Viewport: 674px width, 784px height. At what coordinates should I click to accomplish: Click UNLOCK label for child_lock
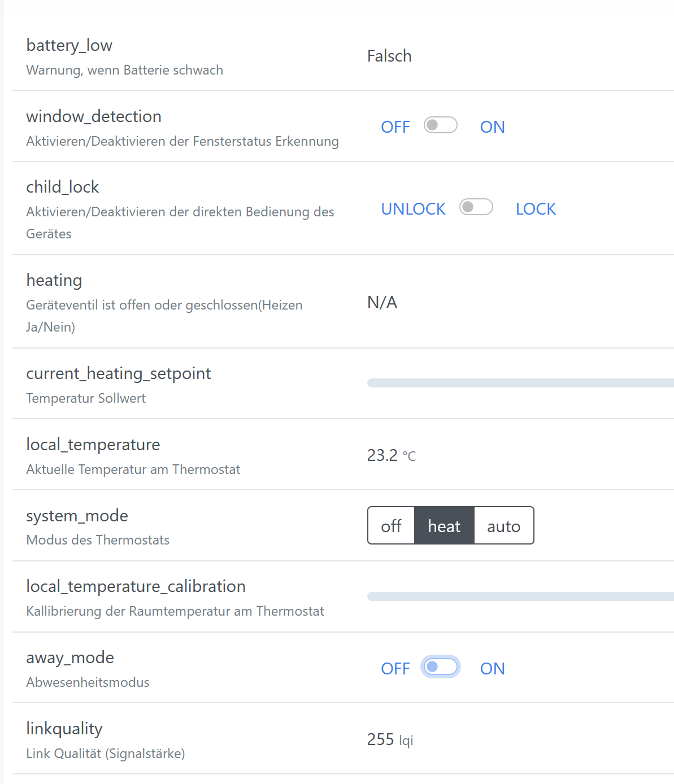pos(413,209)
